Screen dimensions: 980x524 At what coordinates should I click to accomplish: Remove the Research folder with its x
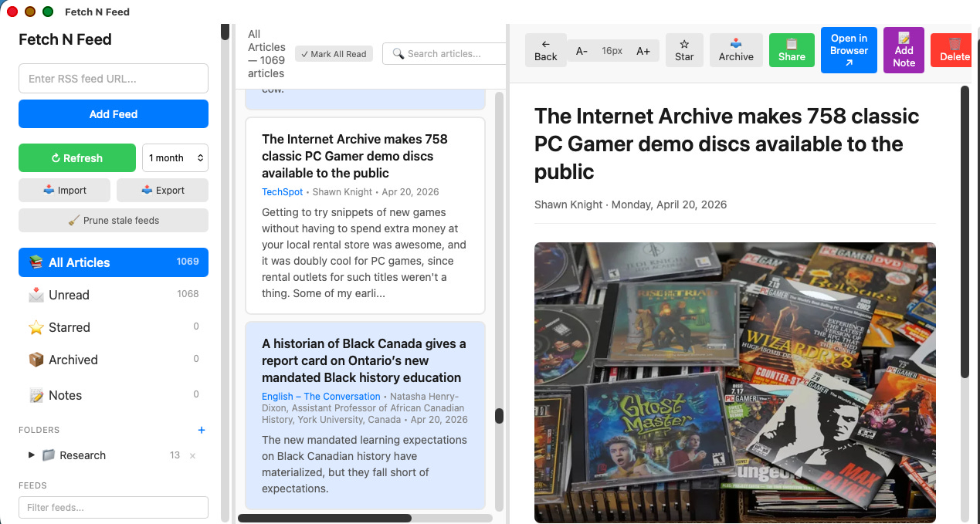(x=192, y=456)
